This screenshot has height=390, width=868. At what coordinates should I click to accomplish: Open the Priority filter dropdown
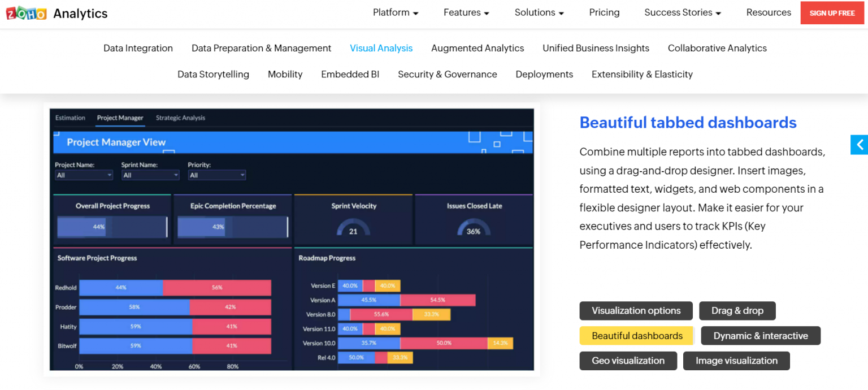click(216, 175)
